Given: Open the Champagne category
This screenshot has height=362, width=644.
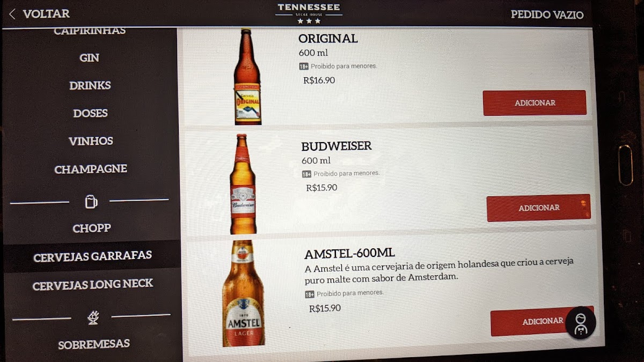Looking at the screenshot, I should tap(91, 169).
